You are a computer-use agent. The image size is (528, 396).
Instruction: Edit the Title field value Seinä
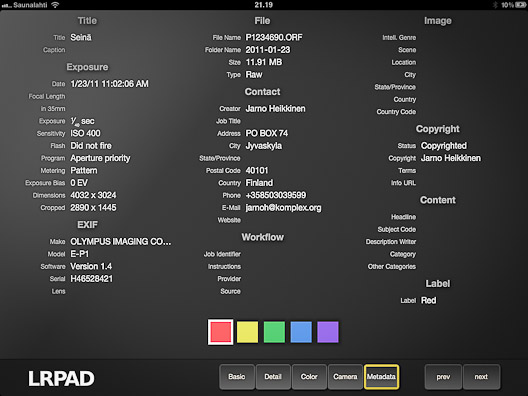81,37
